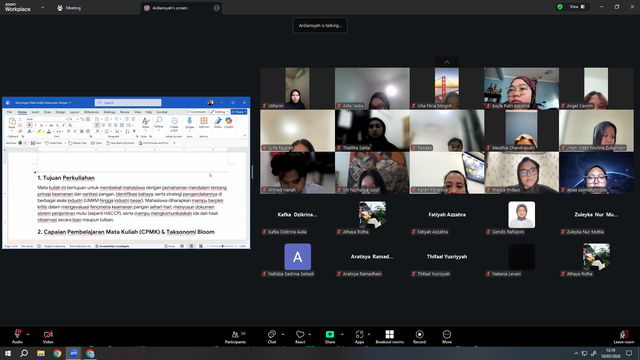The image size is (640, 360).
Task: Open the Participants panel in Zoom
Action: click(236, 337)
